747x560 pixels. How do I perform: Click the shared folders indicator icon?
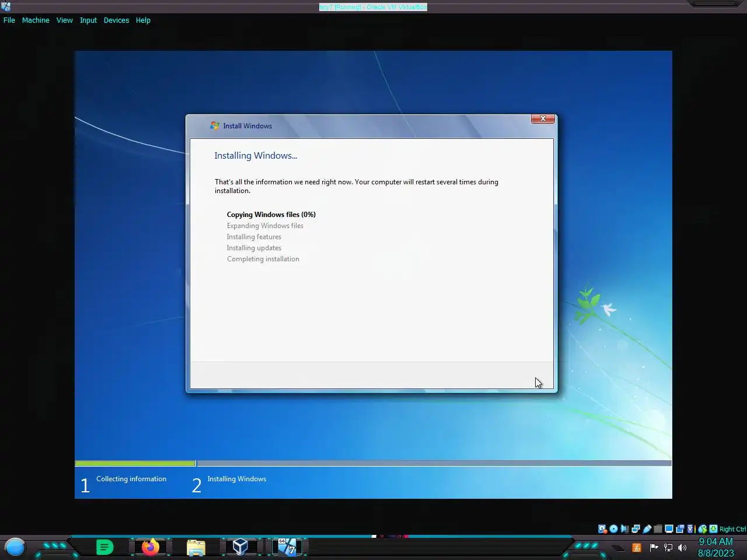(x=658, y=529)
